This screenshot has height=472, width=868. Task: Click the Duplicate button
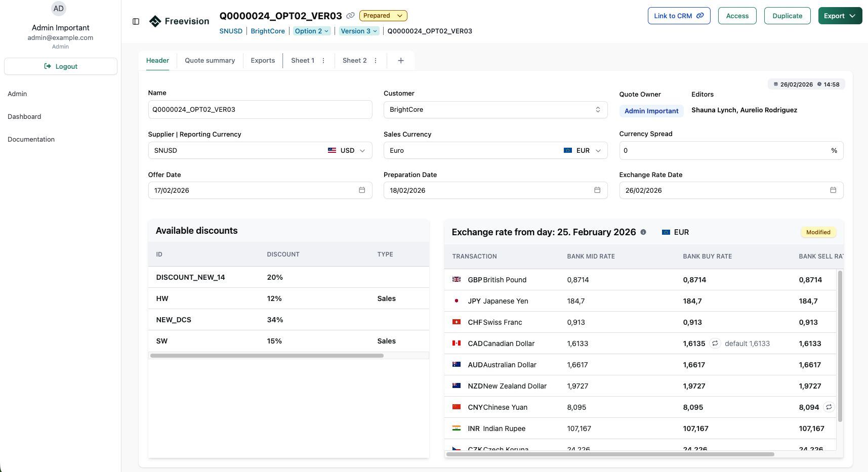tap(787, 16)
